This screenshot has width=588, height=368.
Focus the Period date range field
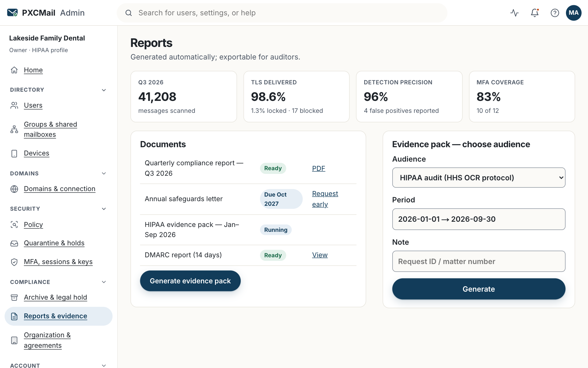tap(479, 219)
